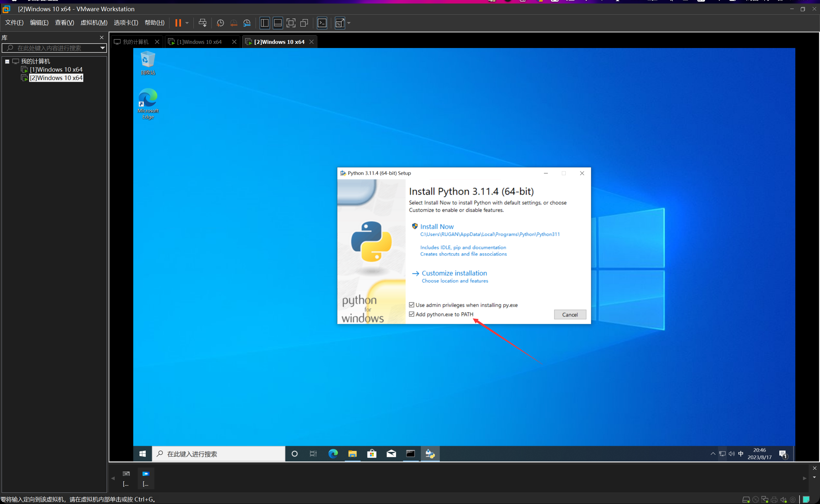Cancel the Python setup

pyautogui.click(x=570, y=314)
